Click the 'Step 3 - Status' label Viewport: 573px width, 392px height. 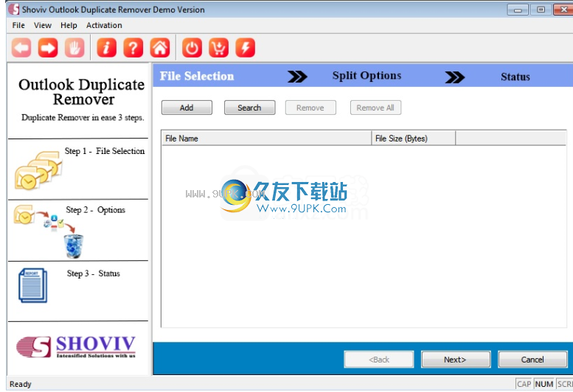[x=94, y=273]
